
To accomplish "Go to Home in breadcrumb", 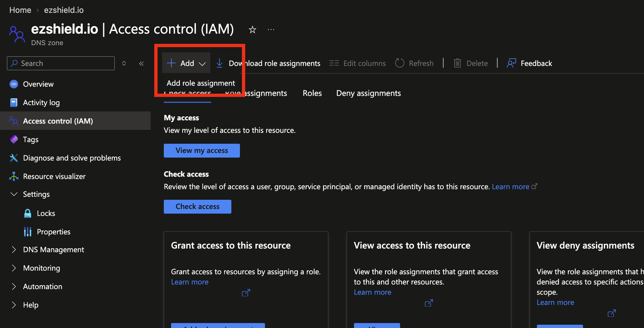I will coord(20,10).
